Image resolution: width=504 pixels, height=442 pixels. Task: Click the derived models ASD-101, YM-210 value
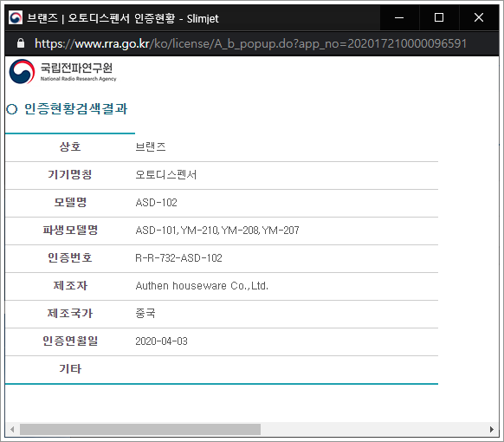click(217, 231)
